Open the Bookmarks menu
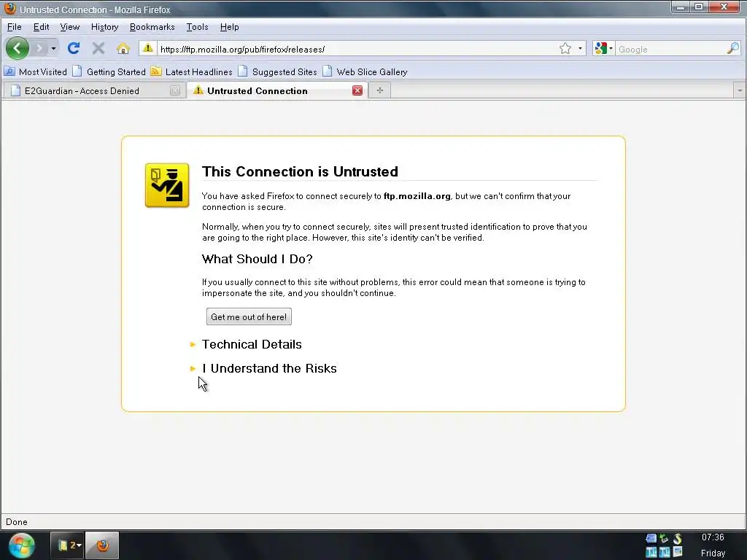Screen dimensions: 747x560 tap(152, 27)
